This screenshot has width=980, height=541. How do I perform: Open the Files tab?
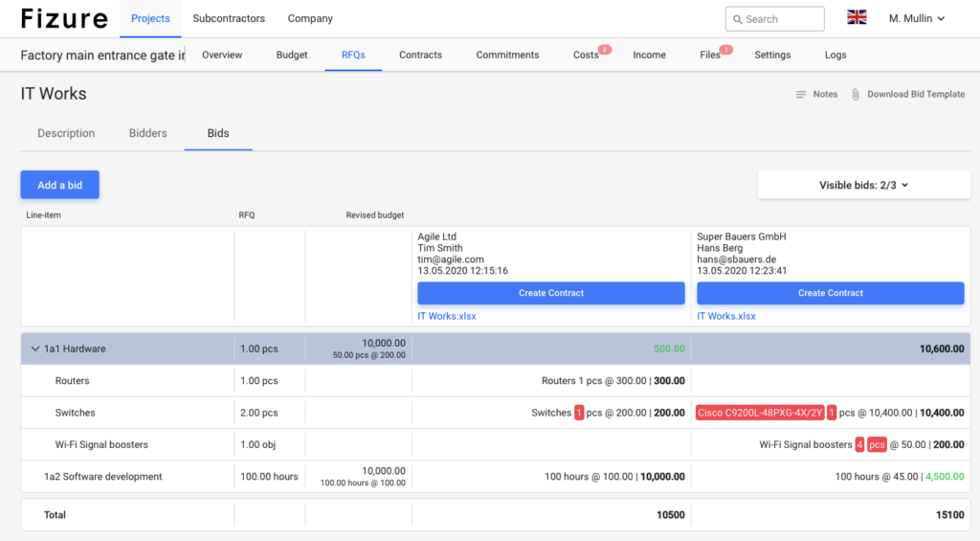(710, 55)
